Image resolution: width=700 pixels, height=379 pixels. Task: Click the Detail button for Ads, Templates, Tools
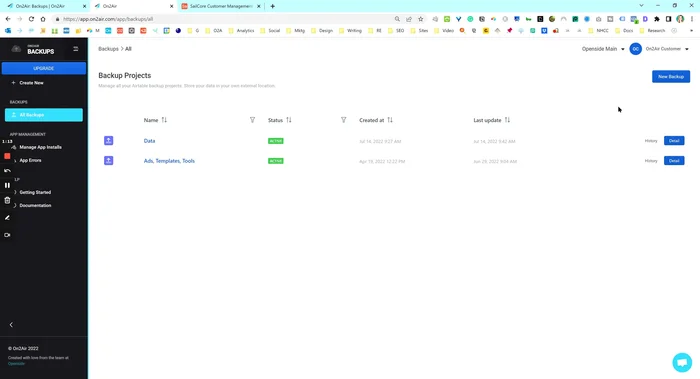click(x=674, y=161)
